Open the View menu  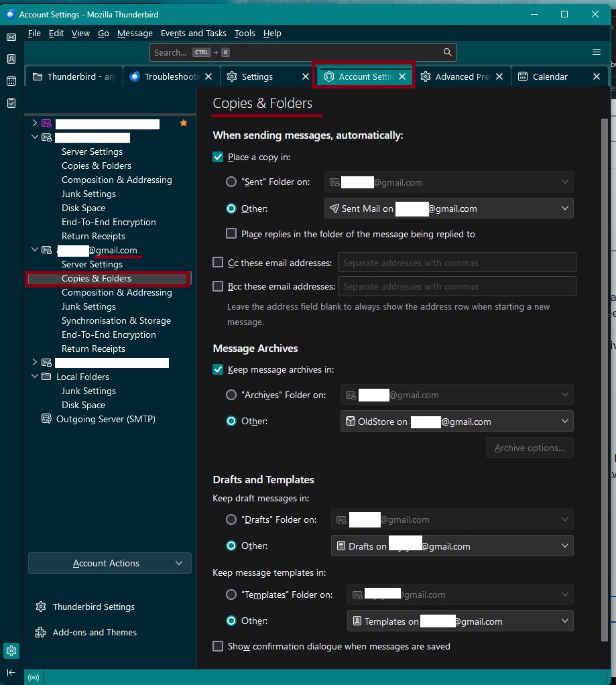[81, 34]
